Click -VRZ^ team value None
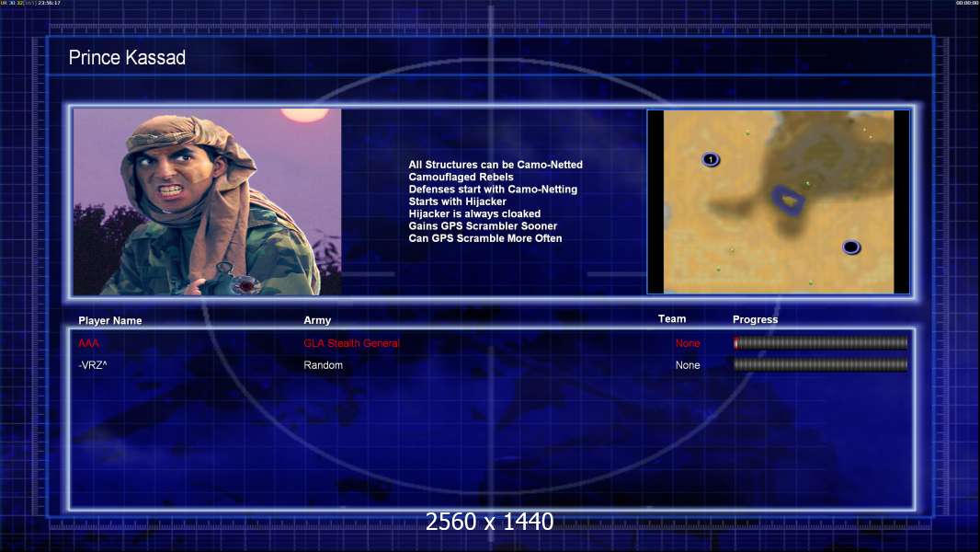980x552 pixels. (x=688, y=365)
